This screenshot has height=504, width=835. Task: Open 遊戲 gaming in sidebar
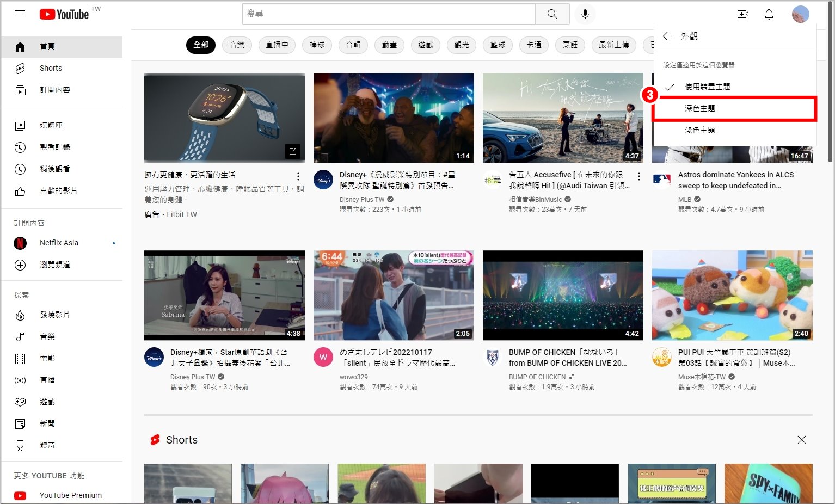(62, 402)
